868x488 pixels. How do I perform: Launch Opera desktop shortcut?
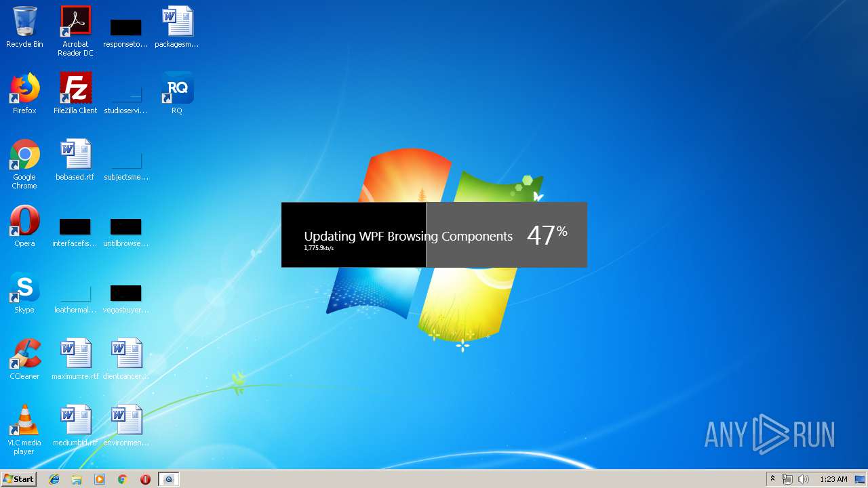(24, 226)
